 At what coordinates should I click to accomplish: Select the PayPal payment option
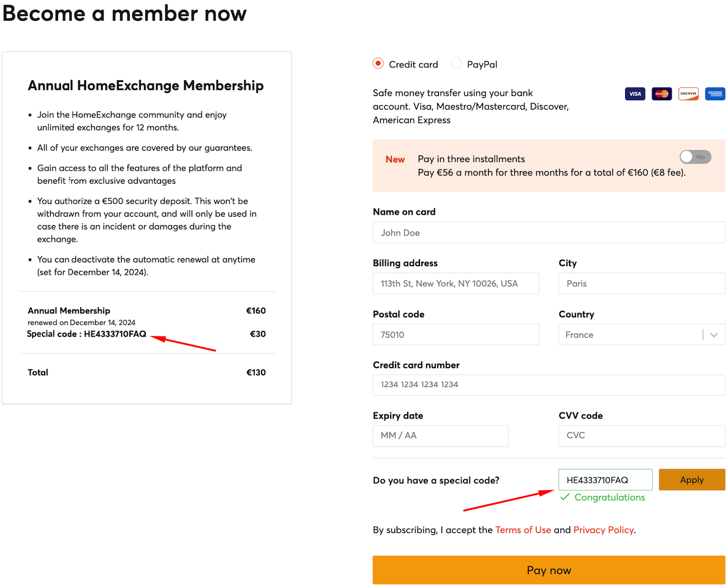click(456, 64)
